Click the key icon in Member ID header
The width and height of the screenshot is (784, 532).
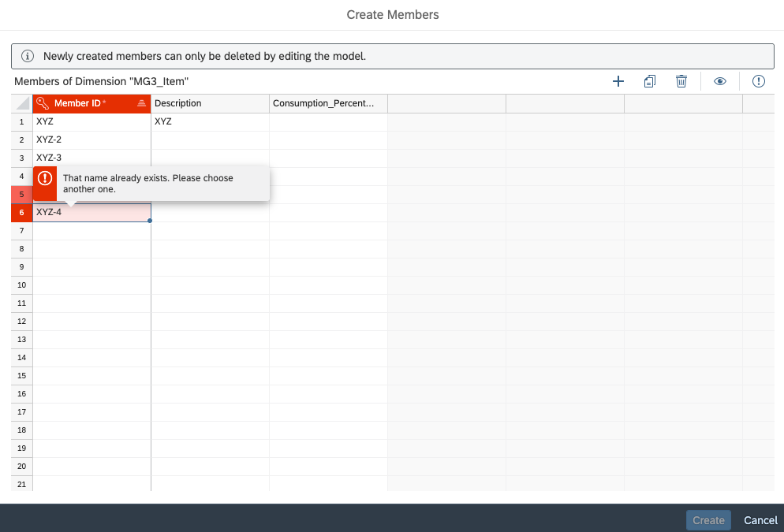point(43,103)
